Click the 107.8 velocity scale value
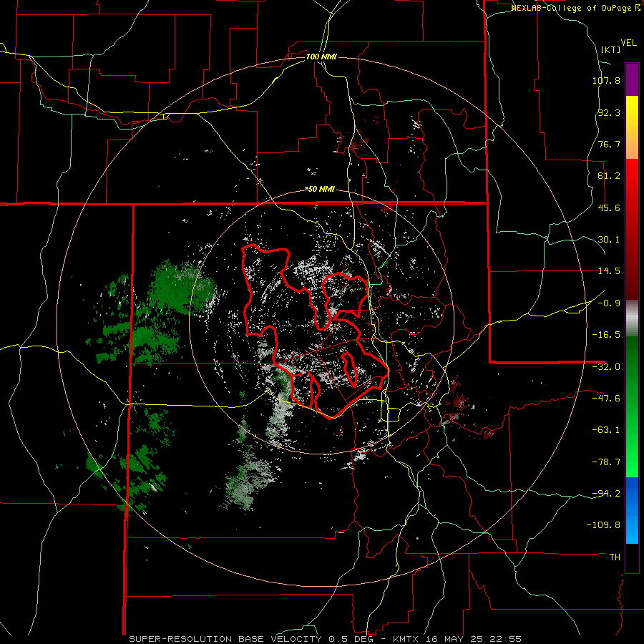The image size is (644, 644). 606,80
